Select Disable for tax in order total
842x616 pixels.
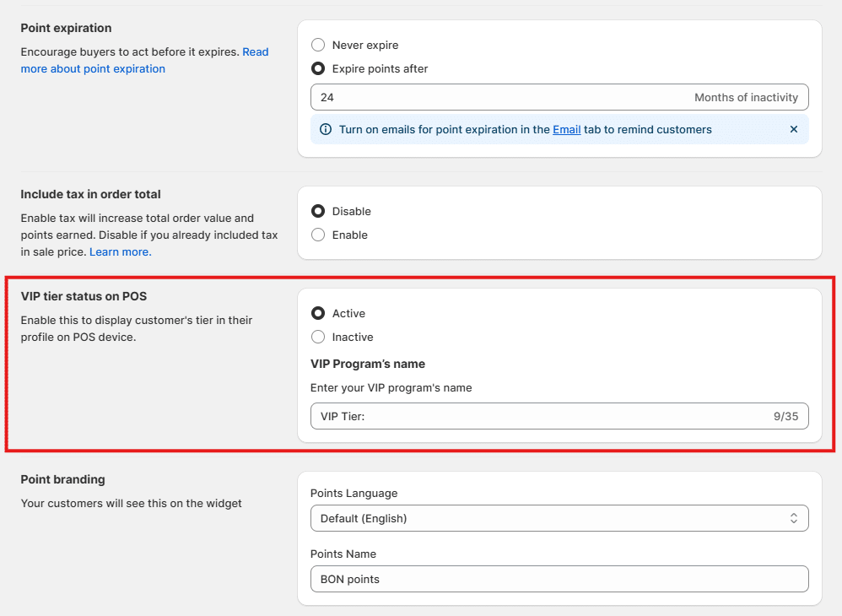point(318,211)
